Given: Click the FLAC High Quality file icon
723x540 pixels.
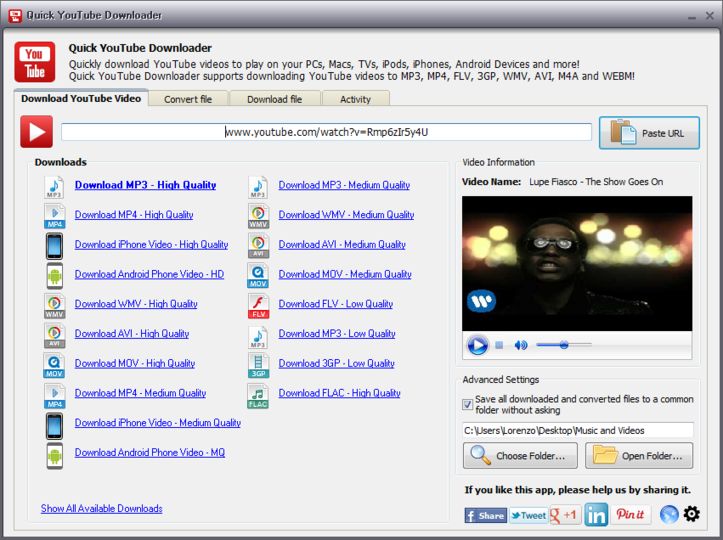Looking at the screenshot, I should (x=258, y=396).
